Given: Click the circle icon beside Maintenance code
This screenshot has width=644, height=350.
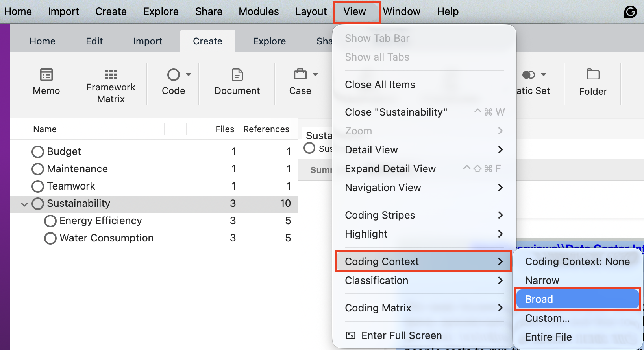Looking at the screenshot, I should point(38,169).
